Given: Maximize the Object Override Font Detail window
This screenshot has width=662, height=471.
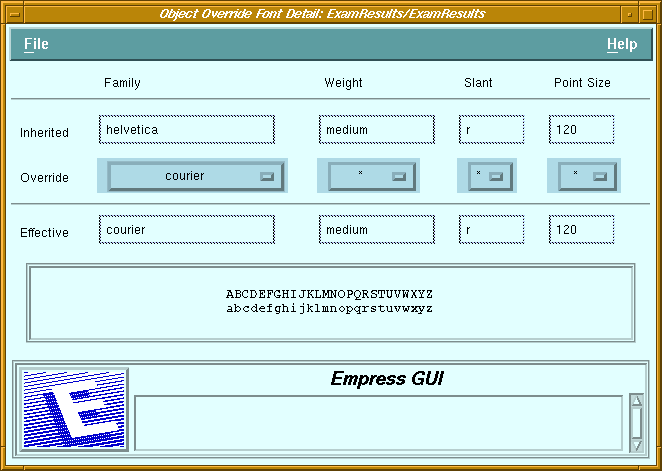Looking at the screenshot, I should coord(648,14).
